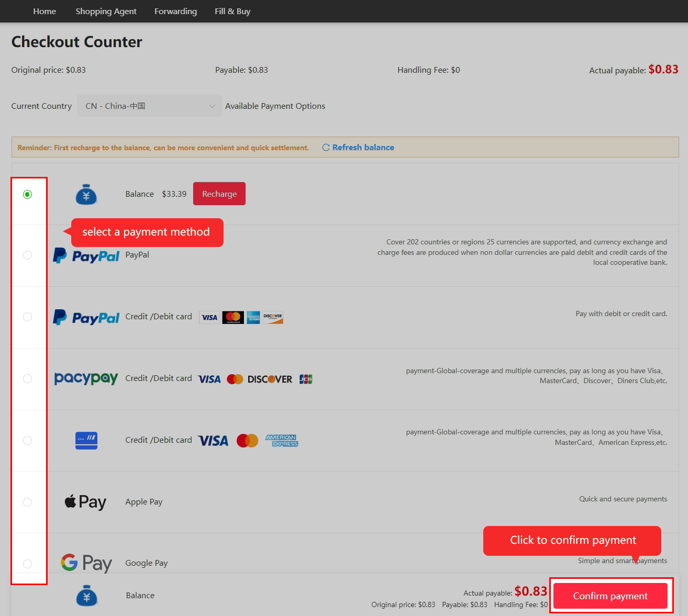Click the 'Available Payment Options' label
Screen dimensions: 688x616
pos(275,106)
